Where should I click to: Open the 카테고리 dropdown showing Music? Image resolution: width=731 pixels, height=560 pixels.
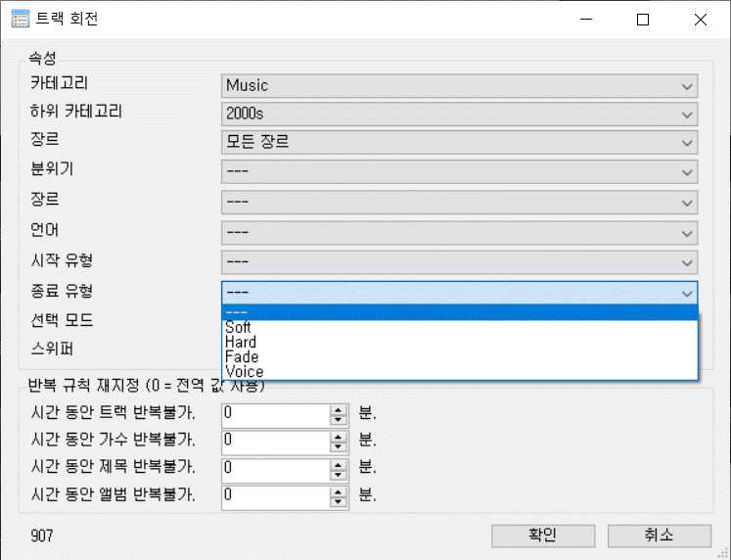click(459, 86)
